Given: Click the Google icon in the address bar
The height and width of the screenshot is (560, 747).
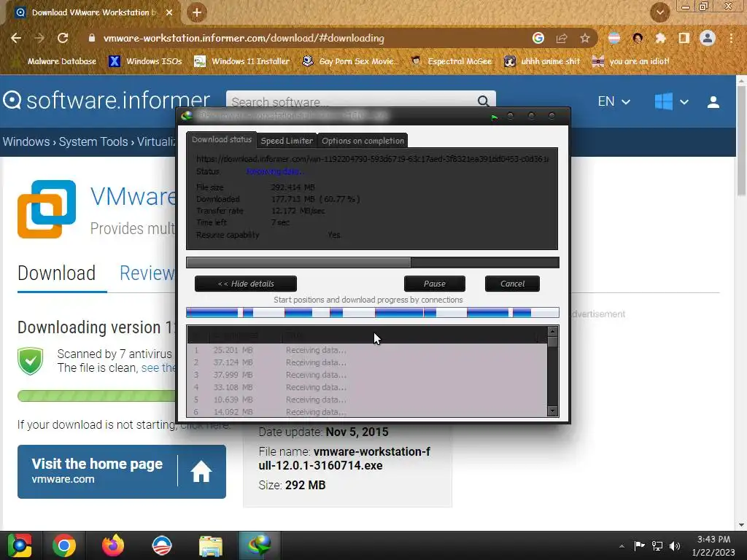Looking at the screenshot, I should pyautogui.click(x=538, y=38).
